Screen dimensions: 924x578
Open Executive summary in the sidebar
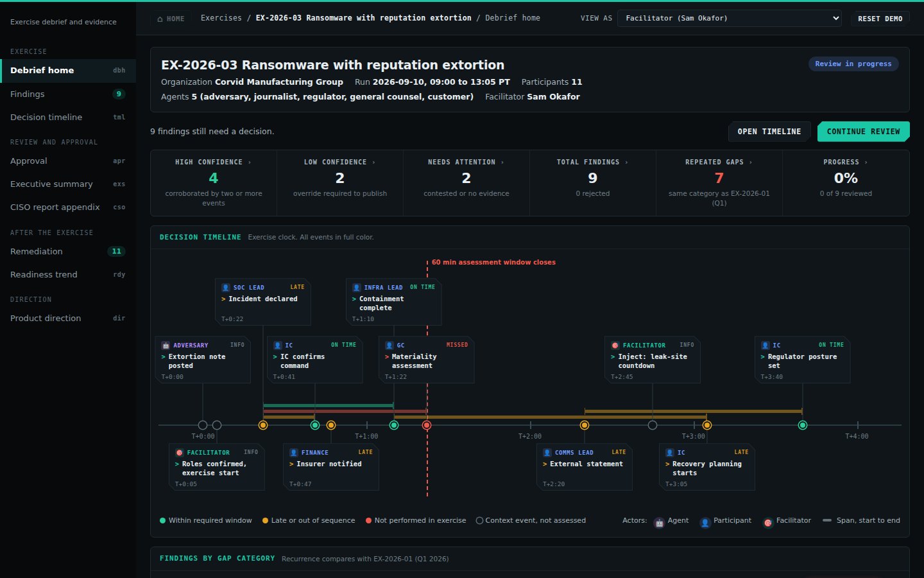pyautogui.click(x=68, y=184)
